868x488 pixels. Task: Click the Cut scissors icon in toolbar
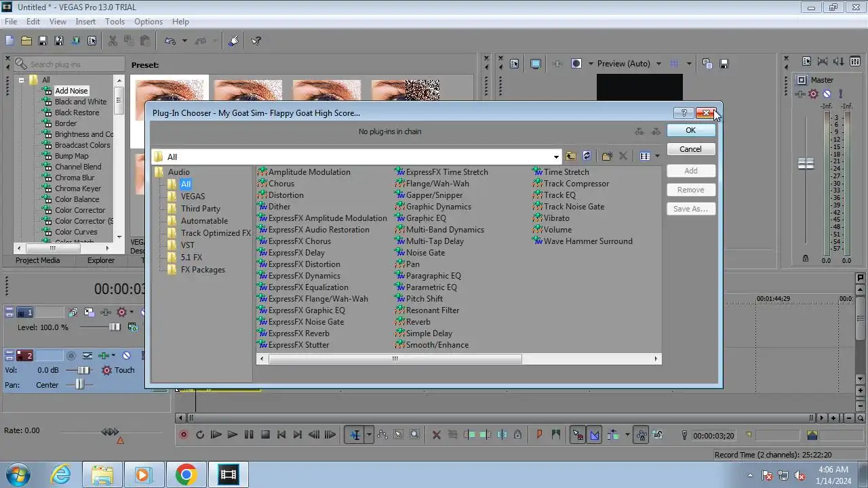113,41
